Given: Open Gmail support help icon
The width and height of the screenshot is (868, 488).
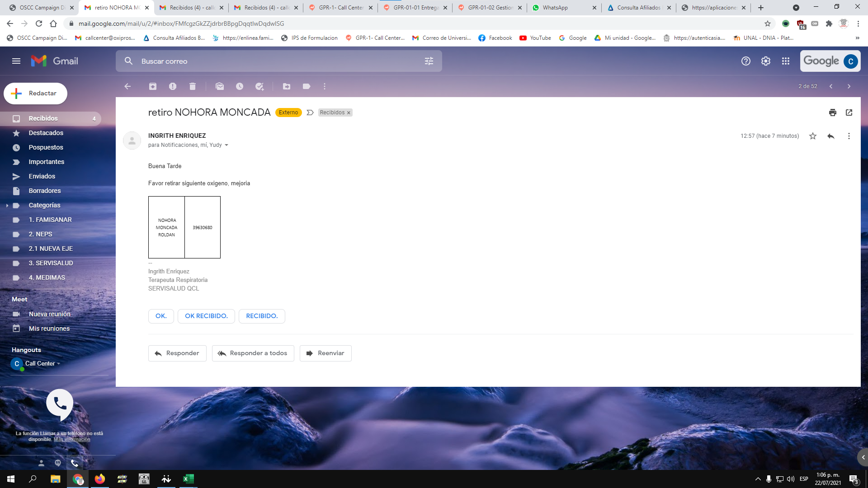Looking at the screenshot, I should pyautogui.click(x=746, y=61).
